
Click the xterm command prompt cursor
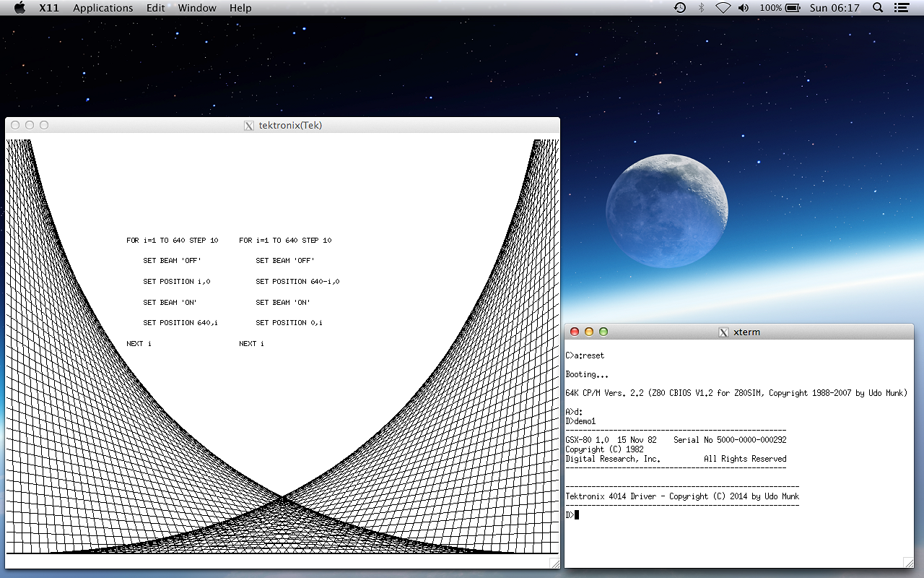(x=577, y=515)
